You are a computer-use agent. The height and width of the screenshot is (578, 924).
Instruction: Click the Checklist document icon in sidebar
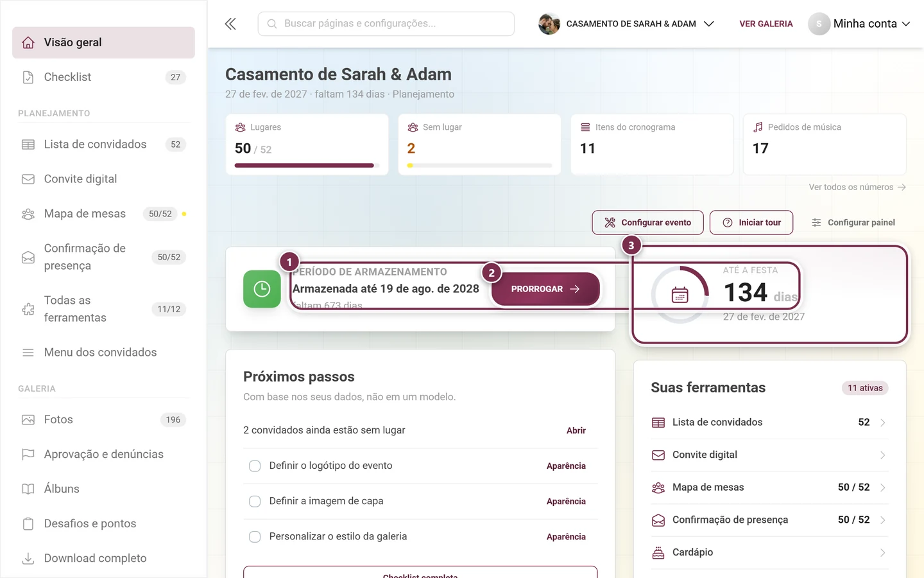pyautogui.click(x=28, y=77)
